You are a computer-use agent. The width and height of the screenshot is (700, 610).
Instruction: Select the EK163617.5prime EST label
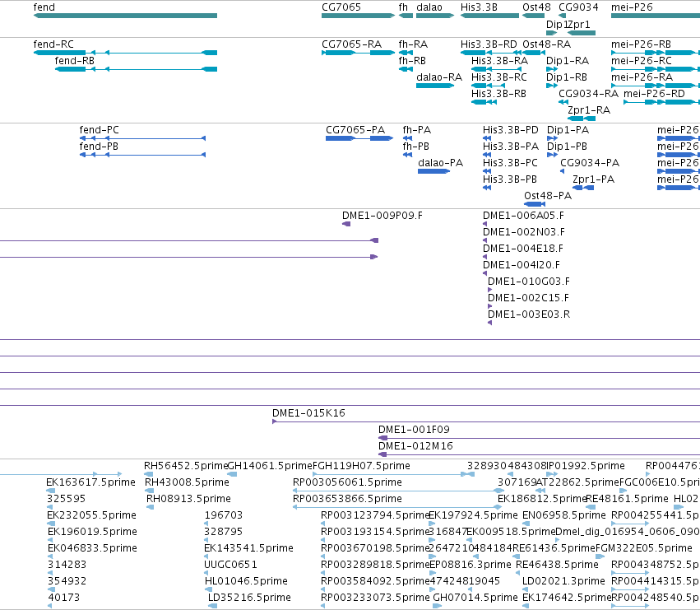pyautogui.click(x=90, y=482)
